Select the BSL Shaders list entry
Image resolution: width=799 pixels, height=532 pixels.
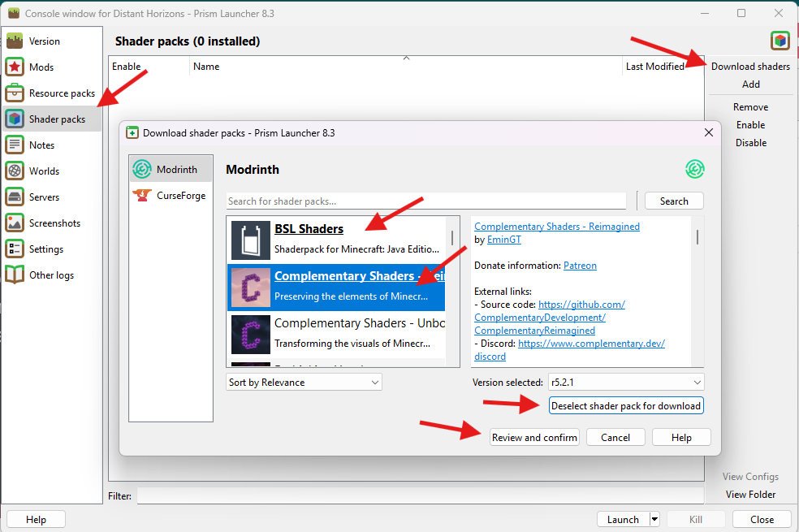tap(336, 240)
